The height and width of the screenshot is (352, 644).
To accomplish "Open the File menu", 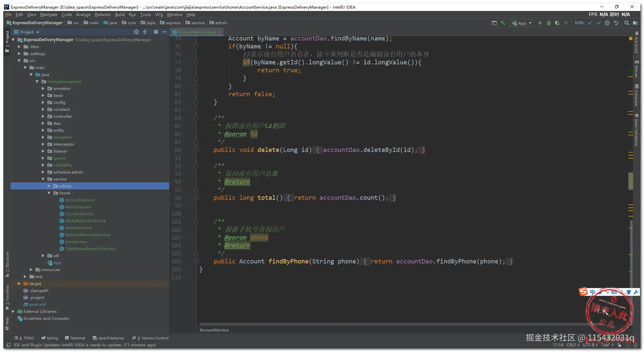I will [8, 15].
